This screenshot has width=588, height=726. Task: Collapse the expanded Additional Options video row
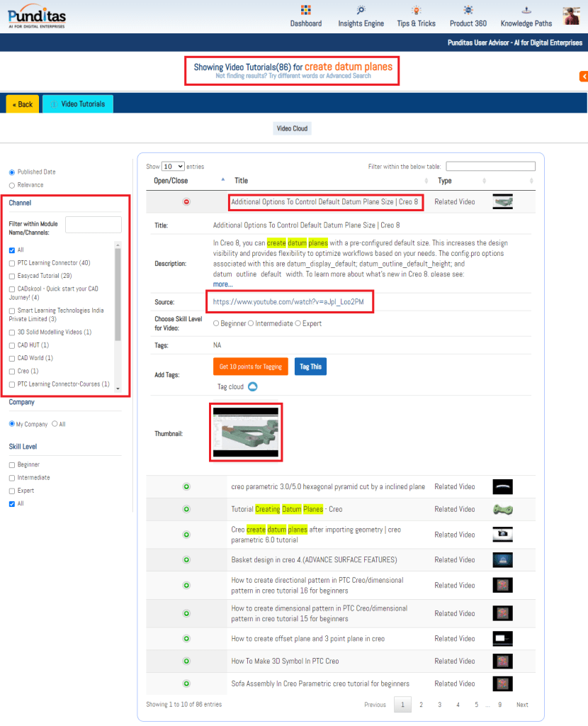(x=186, y=202)
